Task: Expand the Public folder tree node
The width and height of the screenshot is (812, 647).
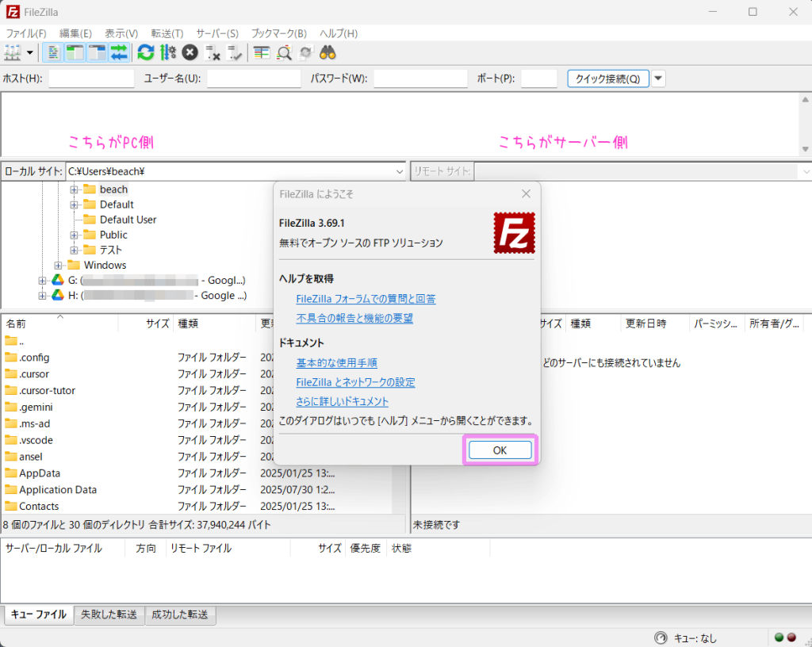Action: pyautogui.click(x=74, y=235)
